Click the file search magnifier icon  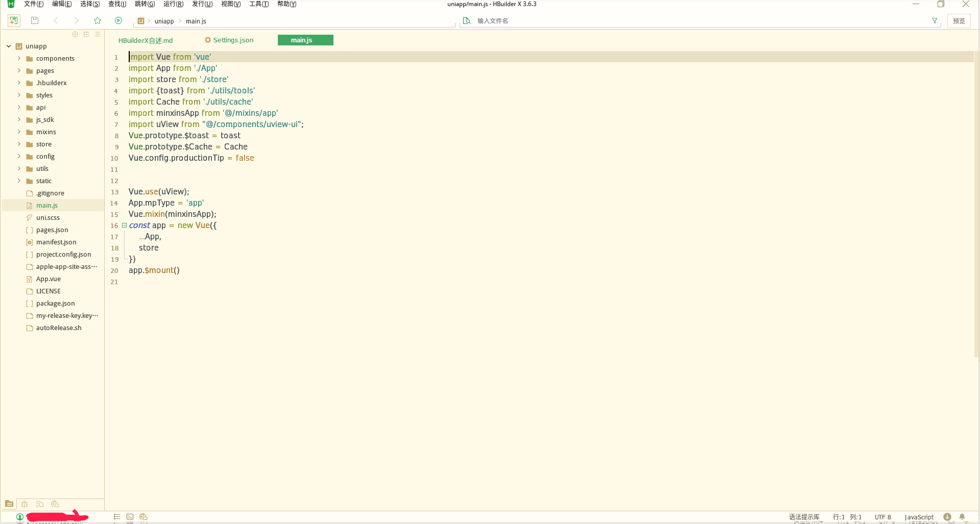pyautogui.click(x=467, y=21)
